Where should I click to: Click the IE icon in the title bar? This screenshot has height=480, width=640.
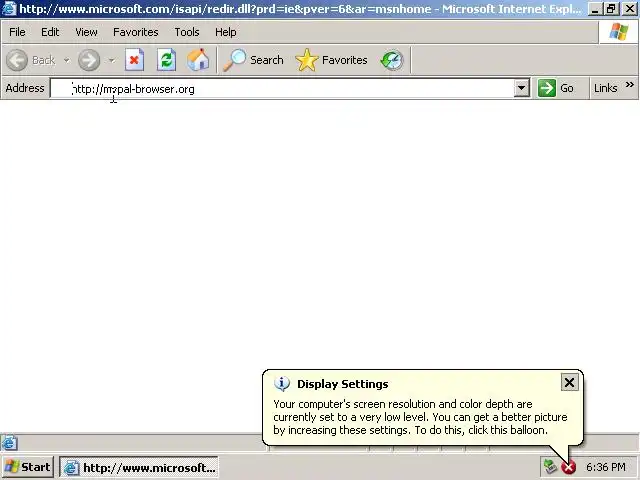click(9, 8)
